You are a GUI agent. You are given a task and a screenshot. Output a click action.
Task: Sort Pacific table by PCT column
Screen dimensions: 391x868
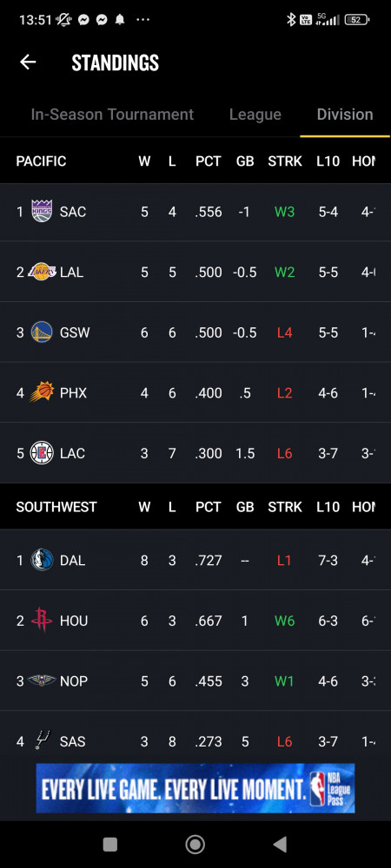pyautogui.click(x=209, y=161)
